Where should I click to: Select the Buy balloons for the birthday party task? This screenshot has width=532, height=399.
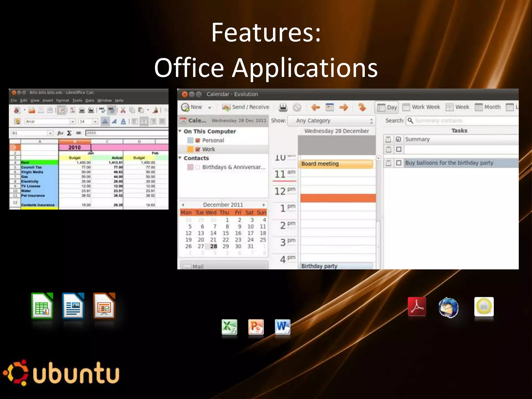point(449,163)
